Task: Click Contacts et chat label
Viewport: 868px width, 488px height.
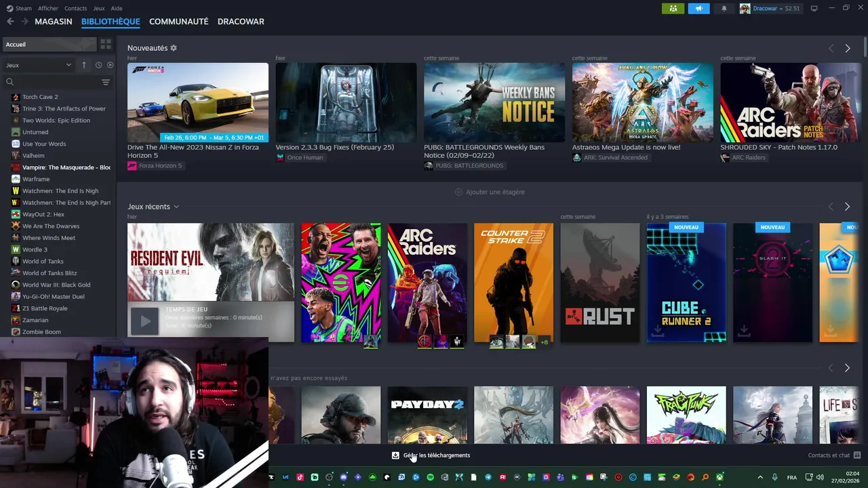Action: pos(829,455)
